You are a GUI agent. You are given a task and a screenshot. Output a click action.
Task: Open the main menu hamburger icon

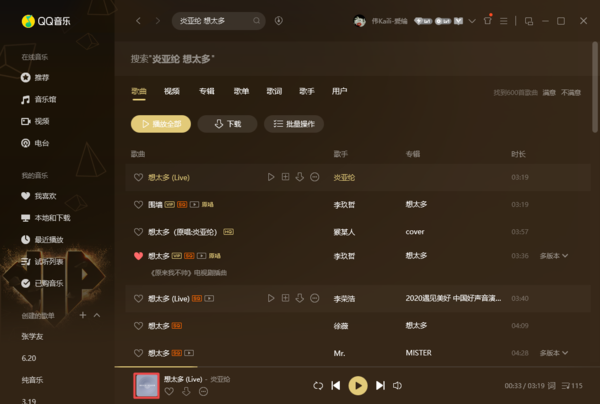click(x=504, y=21)
